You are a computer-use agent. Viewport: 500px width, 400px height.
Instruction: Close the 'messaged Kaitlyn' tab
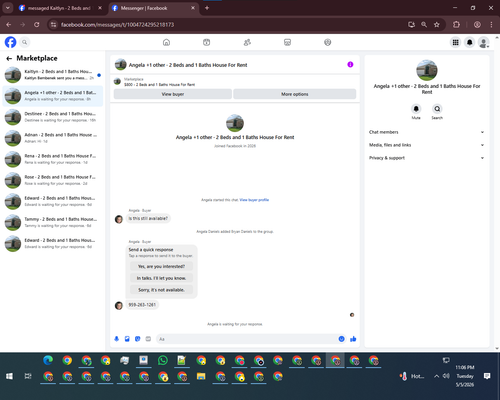pyautogui.click(x=100, y=8)
